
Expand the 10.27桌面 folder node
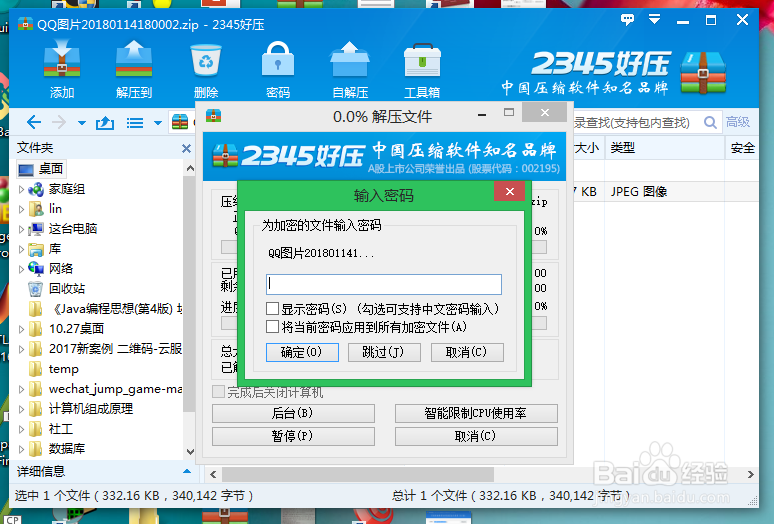coord(21,329)
